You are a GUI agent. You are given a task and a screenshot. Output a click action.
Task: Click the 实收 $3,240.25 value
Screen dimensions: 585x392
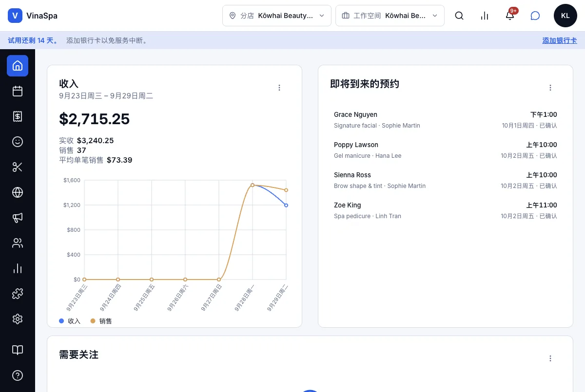[x=96, y=140]
